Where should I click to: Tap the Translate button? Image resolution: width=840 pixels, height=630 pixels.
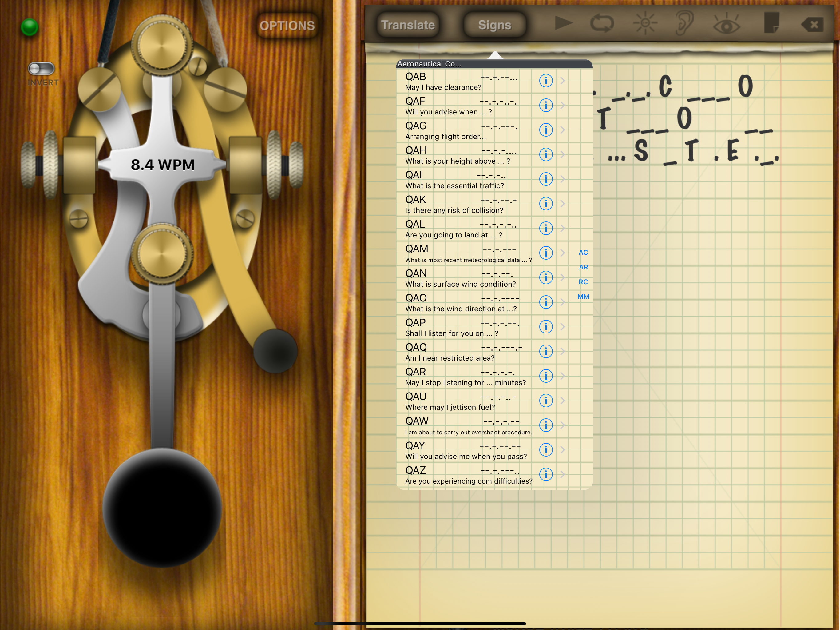408,25
